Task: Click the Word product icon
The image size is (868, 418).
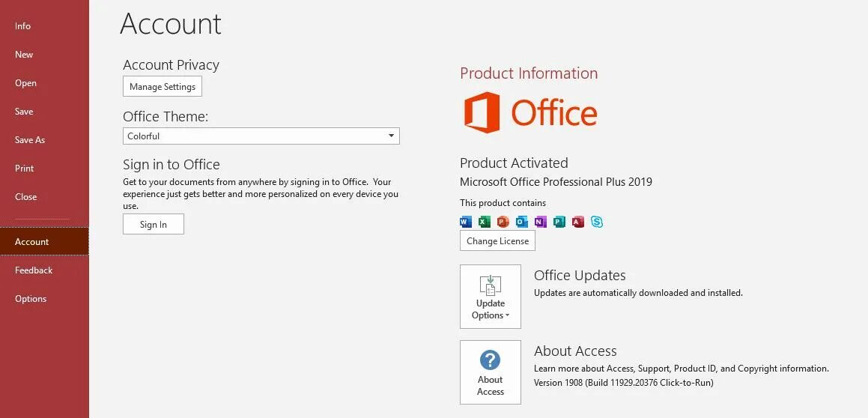Action: pyautogui.click(x=465, y=222)
